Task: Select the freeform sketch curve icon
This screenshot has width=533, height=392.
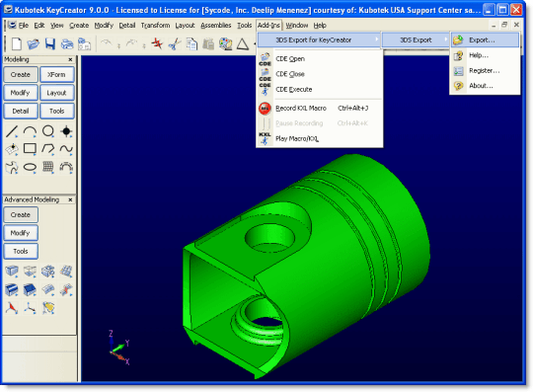Action: click(x=12, y=167)
